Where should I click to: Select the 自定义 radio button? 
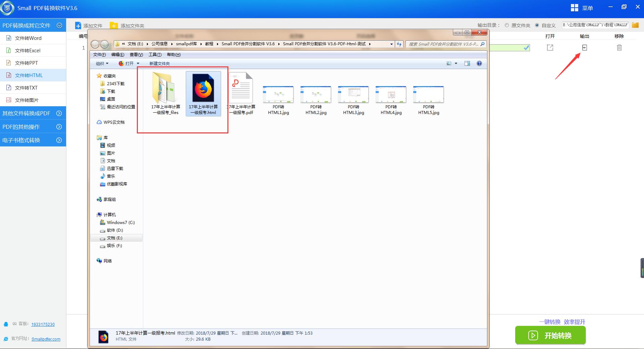[537, 25]
